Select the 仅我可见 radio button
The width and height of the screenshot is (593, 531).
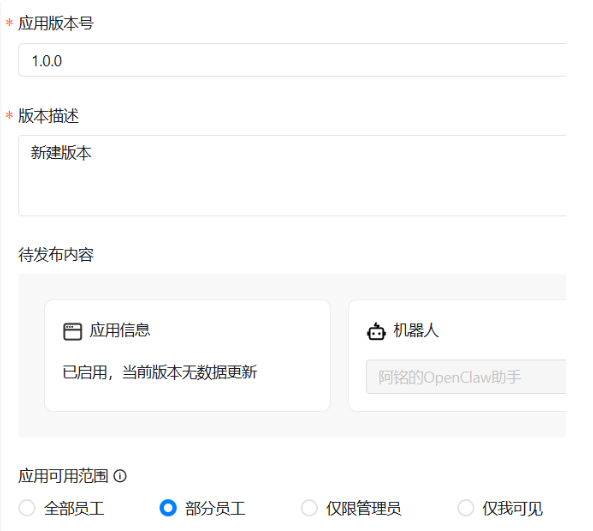click(466, 508)
